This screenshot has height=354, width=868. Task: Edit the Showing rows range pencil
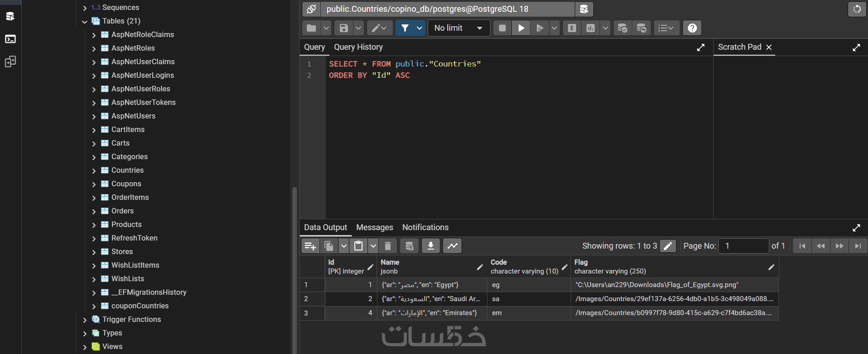pyautogui.click(x=668, y=246)
